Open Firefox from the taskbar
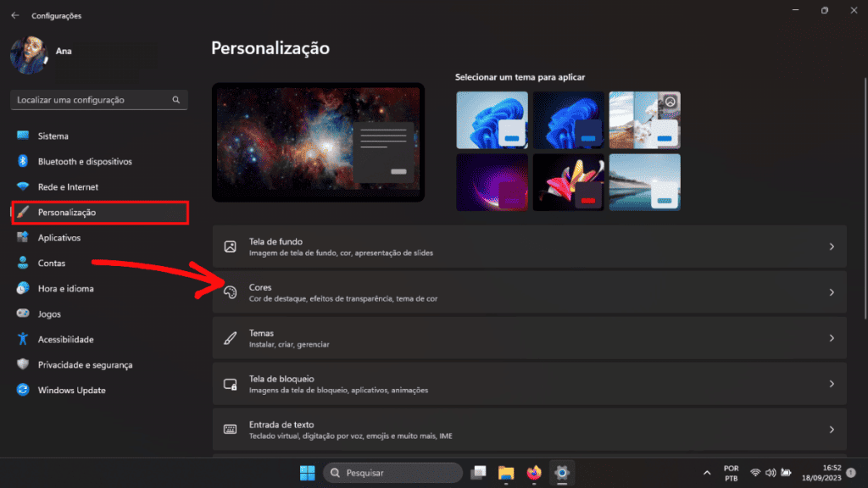Screen dimensions: 868x488 click(534, 473)
